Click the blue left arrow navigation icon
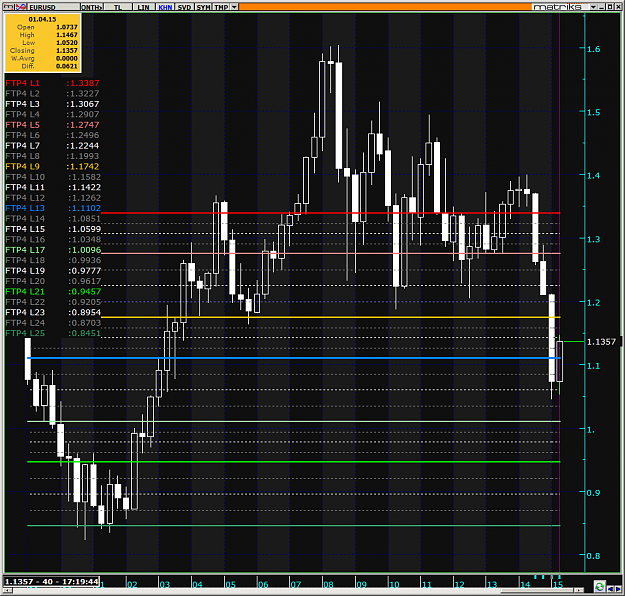 tap(610, 589)
